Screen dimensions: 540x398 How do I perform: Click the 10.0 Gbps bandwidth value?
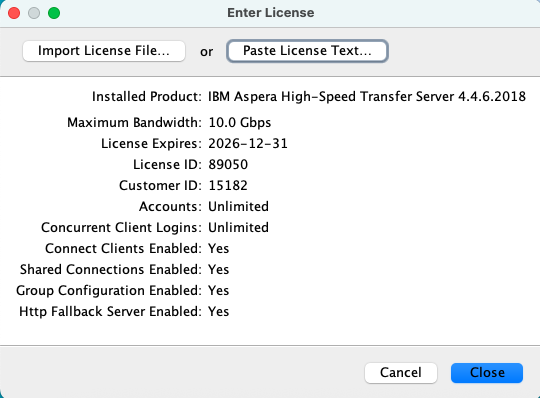(240, 123)
